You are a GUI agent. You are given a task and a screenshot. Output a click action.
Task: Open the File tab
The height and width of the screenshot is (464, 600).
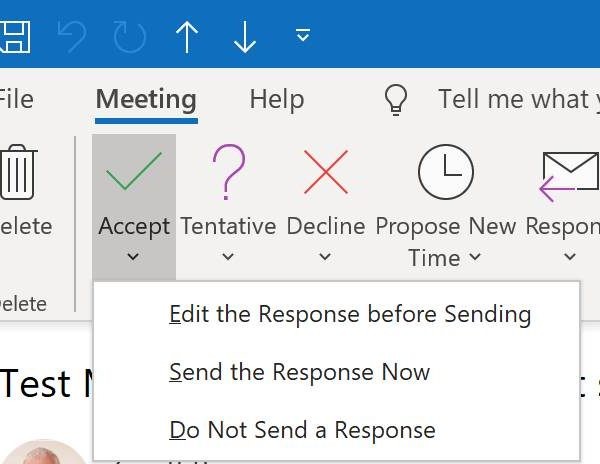[x=16, y=99]
